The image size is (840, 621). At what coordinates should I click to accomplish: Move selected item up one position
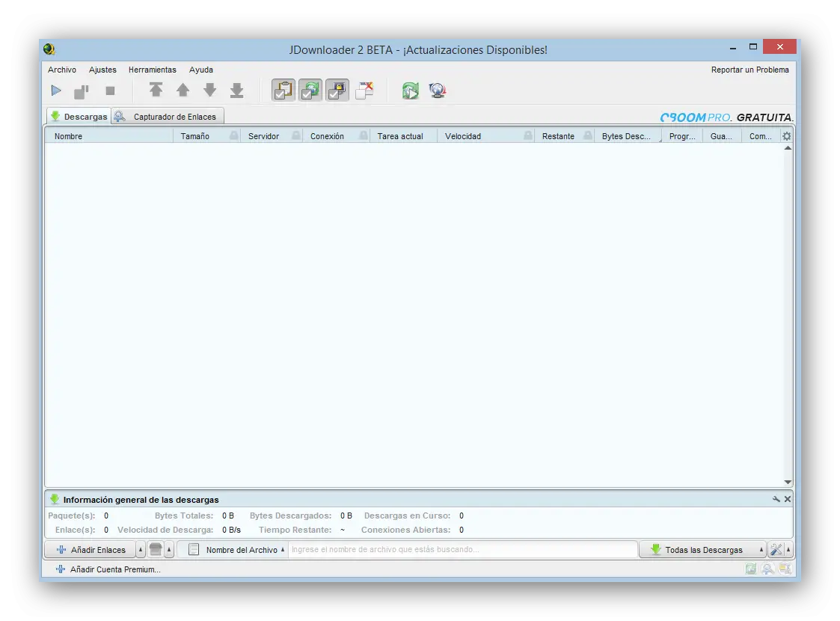click(x=183, y=90)
